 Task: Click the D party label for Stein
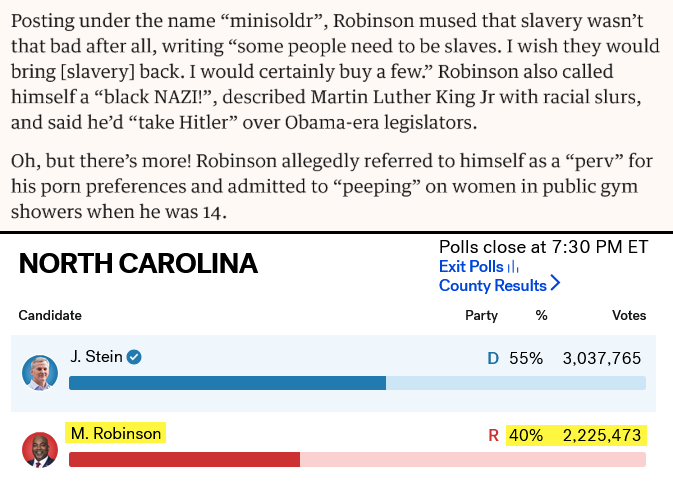(491, 358)
